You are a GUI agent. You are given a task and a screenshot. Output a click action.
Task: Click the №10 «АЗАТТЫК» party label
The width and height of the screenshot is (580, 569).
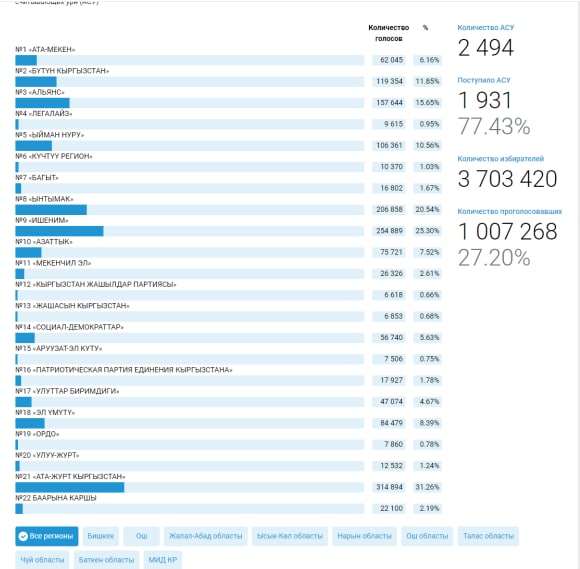[44, 242]
